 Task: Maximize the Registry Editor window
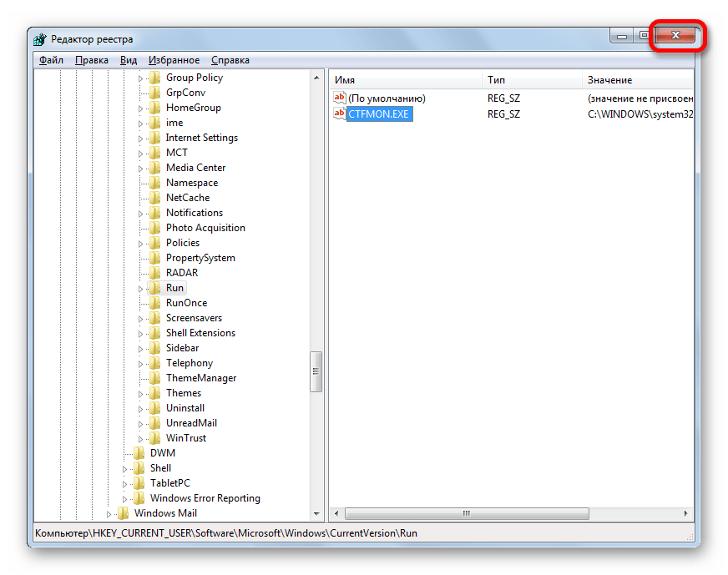[644, 35]
